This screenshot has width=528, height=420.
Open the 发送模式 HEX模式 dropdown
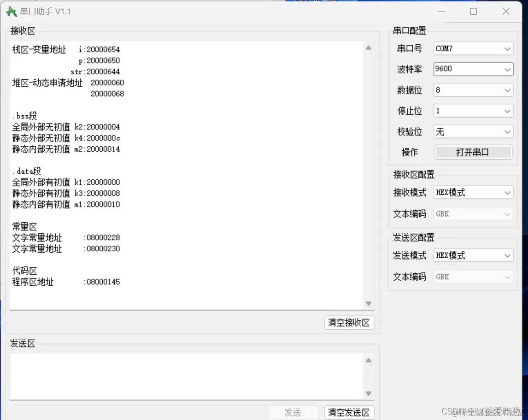[473, 255]
